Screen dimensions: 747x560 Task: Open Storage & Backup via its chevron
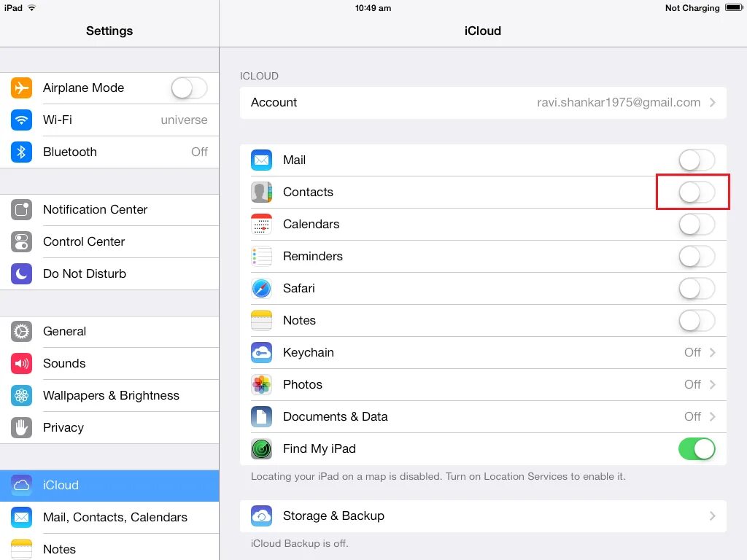point(713,516)
